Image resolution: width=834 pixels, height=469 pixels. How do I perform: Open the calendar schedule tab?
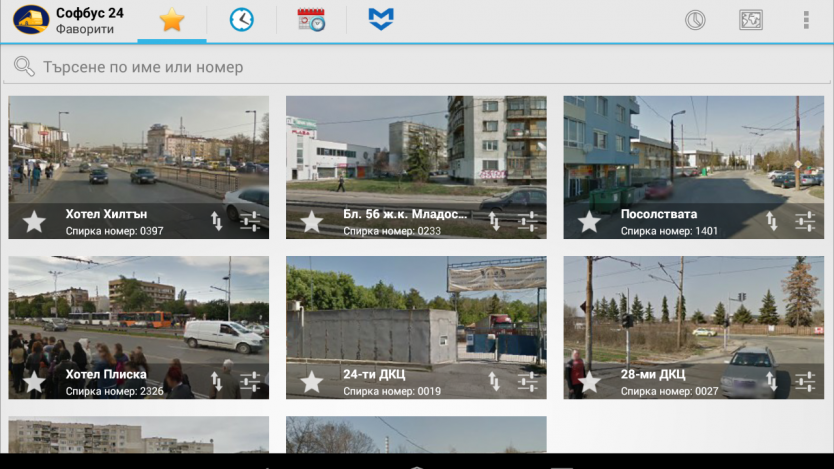[311, 20]
